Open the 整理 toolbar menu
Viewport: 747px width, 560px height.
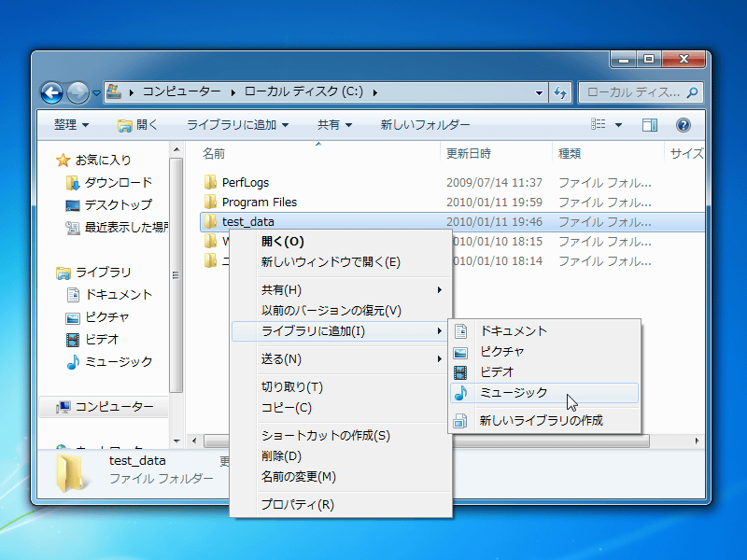coord(71,125)
